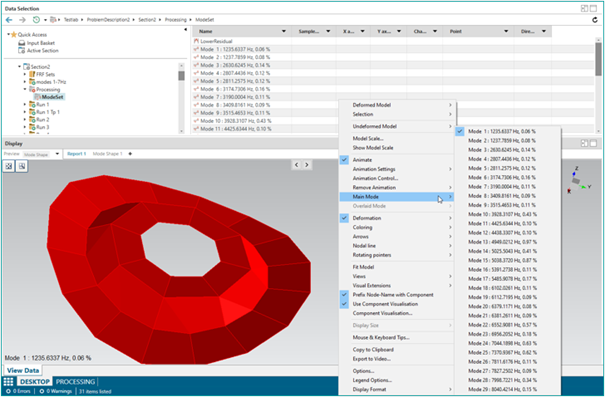Expand the FRF Sets tree node
Screen dimensions: 605x397
(25, 74)
